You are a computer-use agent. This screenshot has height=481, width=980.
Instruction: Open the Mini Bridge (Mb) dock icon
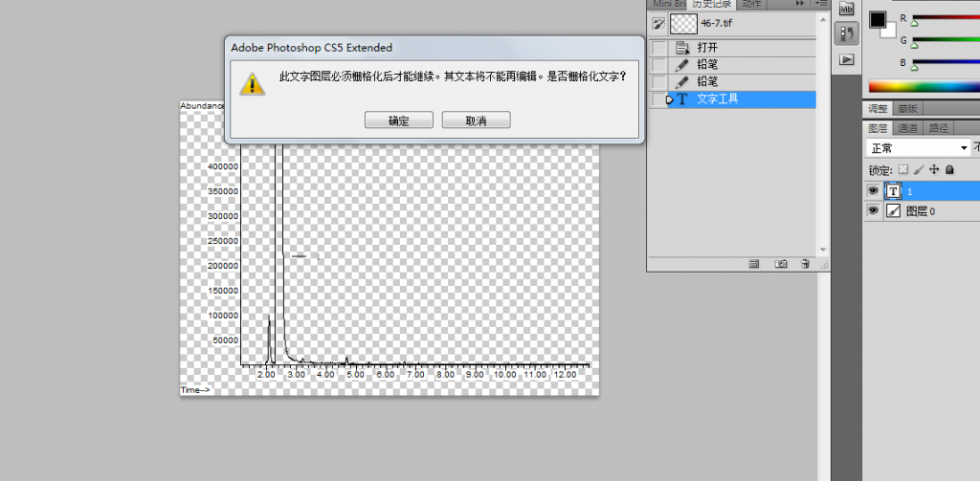[x=846, y=9]
